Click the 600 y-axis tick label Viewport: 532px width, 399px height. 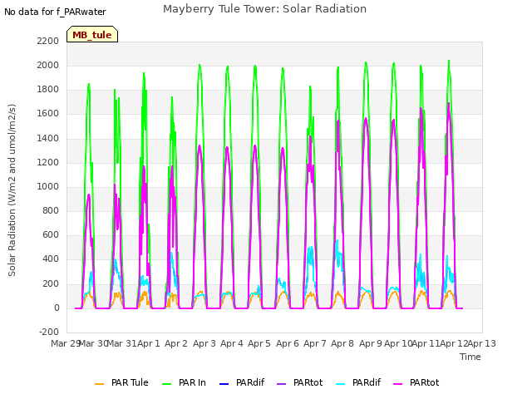point(51,234)
